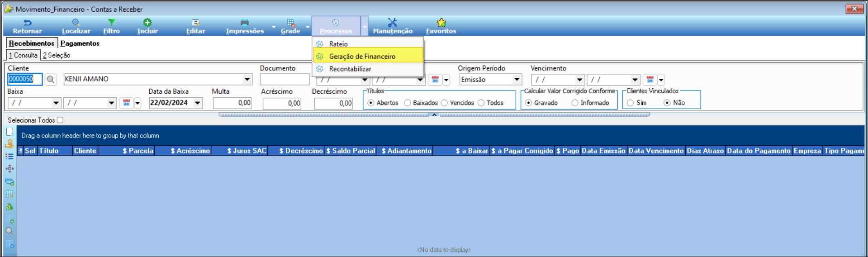Sort by the Data Vencimento column header
Viewport: 868px width, 257px height.
click(656, 151)
